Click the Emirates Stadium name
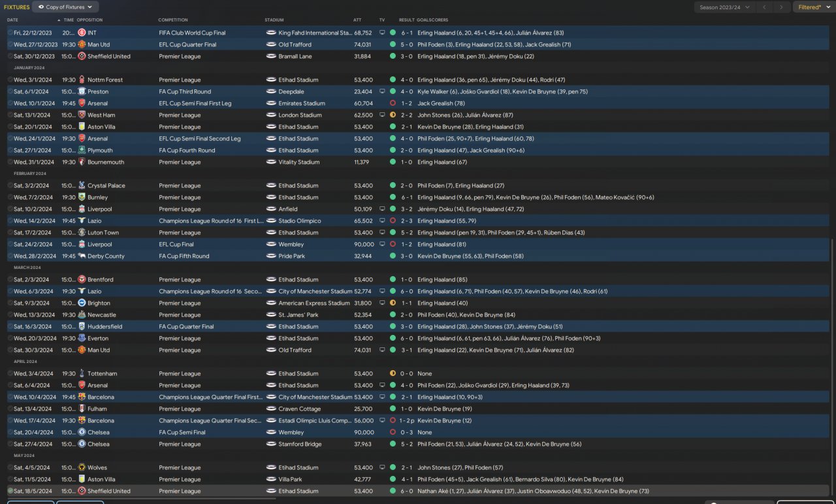The height and width of the screenshot is (504, 836). tap(302, 103)
